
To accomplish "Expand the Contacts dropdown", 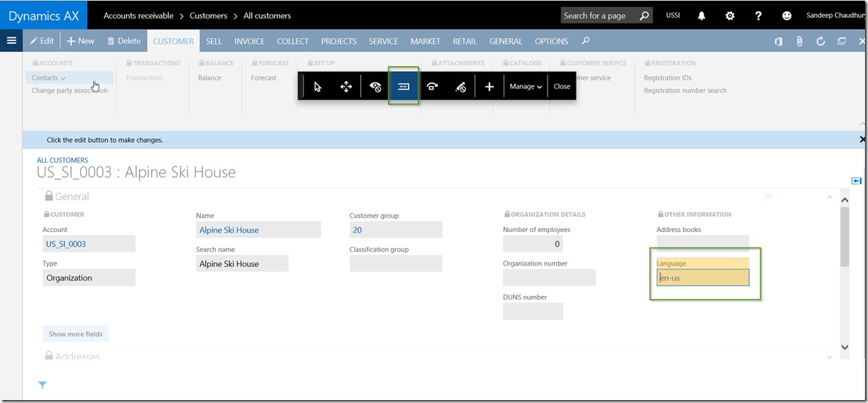I will point(49,77).
